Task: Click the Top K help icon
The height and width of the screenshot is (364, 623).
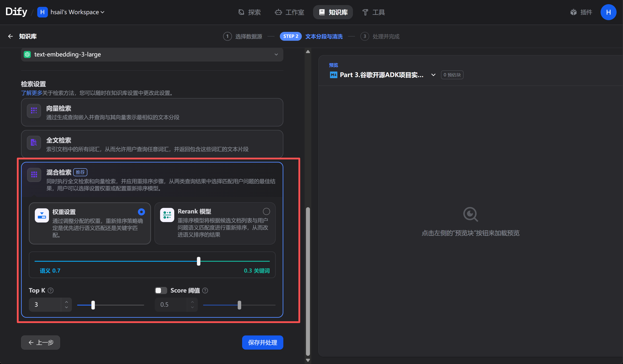Action: 50,290
